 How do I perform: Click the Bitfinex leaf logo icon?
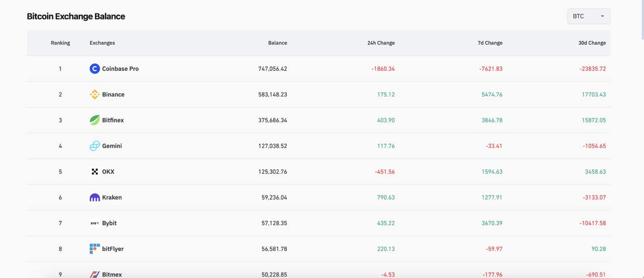point(95,120)
